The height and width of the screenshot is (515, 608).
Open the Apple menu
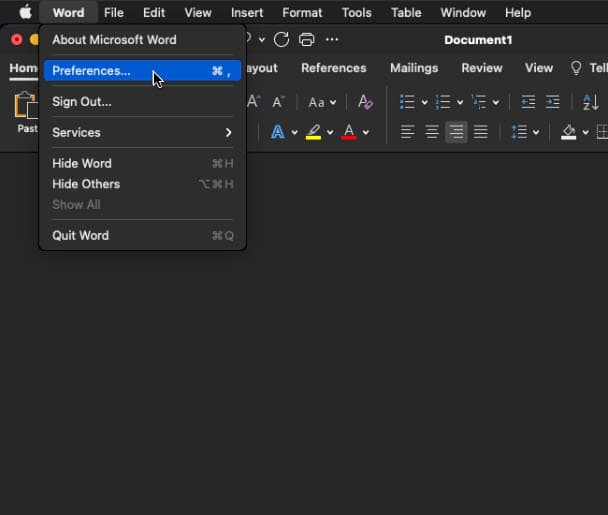coord(26,12)
